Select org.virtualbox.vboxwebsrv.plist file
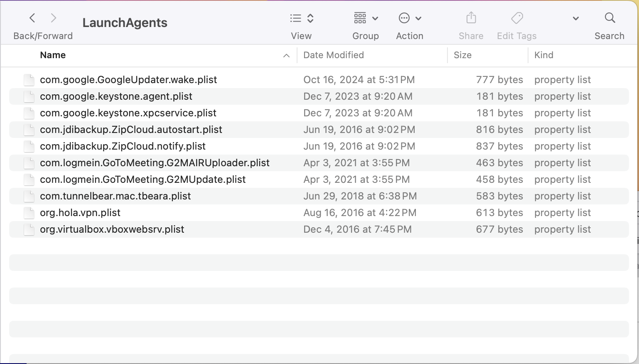This screenshot has height=364, width=639. tap(112, 229)
